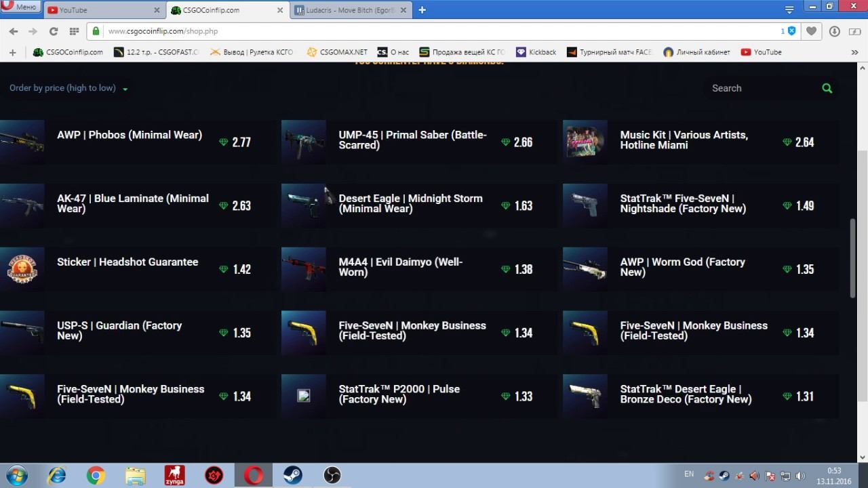
Task: Select the Desert Eagle | Midnight Storm thumbnail
Action: click(304, 206)
